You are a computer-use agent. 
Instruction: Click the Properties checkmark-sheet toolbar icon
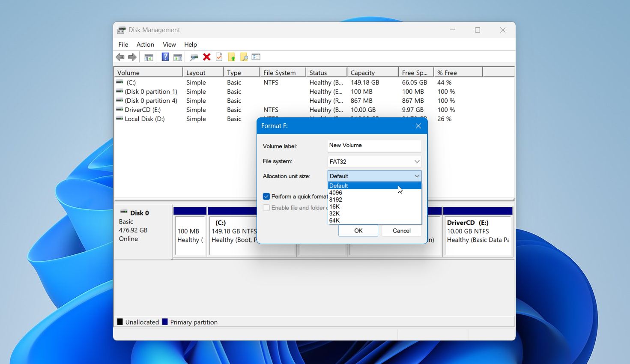[x=219, y=57]
